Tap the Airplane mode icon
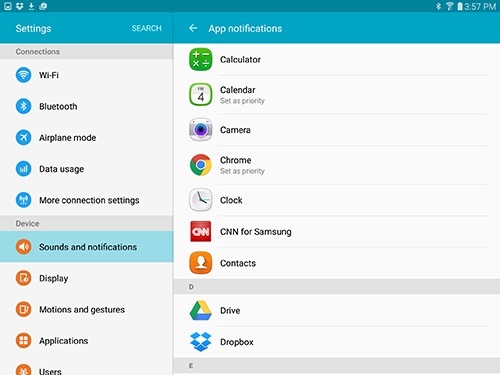Viewport: 500px width, 375px height. click(x=23, y=137)
